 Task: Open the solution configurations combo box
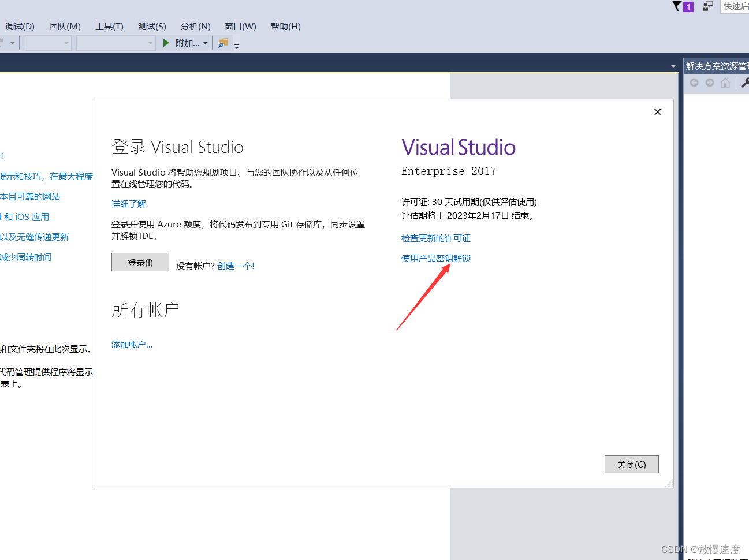[x=48, y=43]
